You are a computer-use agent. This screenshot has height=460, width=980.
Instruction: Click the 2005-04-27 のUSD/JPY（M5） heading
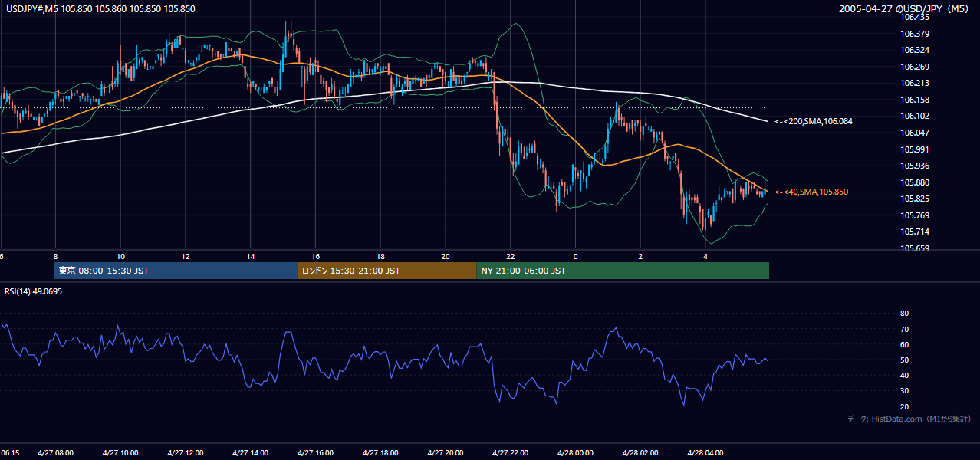click(x=906, y=9)
